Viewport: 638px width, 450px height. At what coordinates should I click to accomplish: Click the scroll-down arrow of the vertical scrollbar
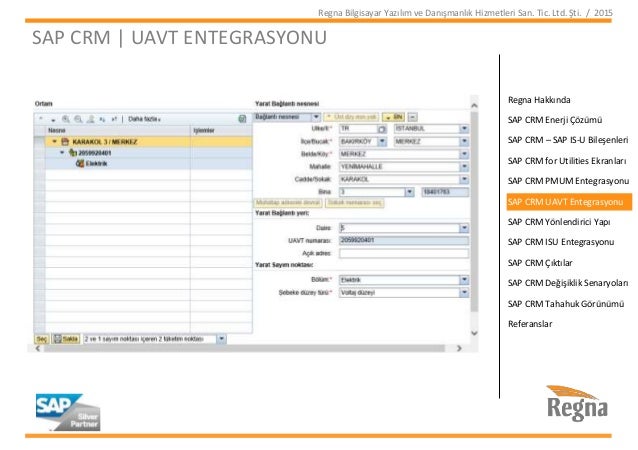(474, 333)
